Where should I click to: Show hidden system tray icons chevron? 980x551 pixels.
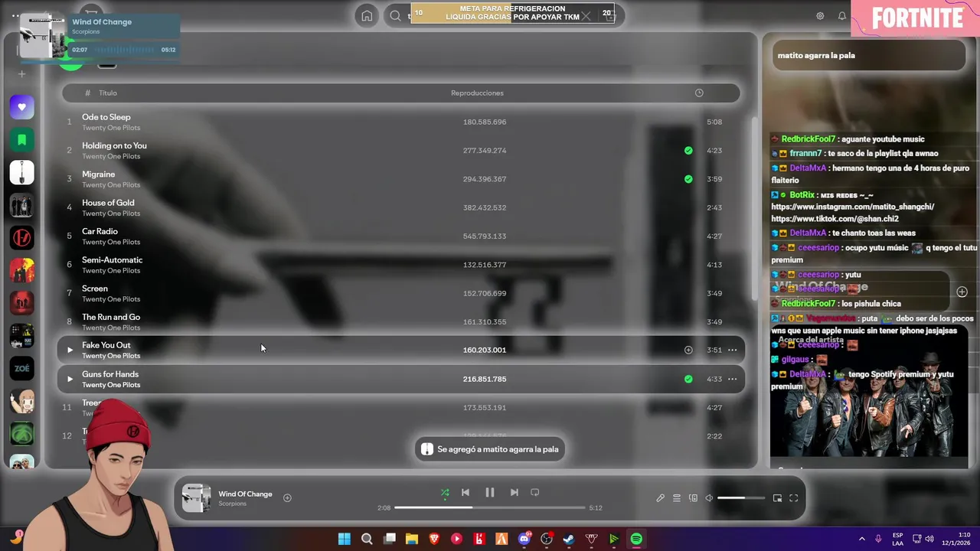[861, 539]
